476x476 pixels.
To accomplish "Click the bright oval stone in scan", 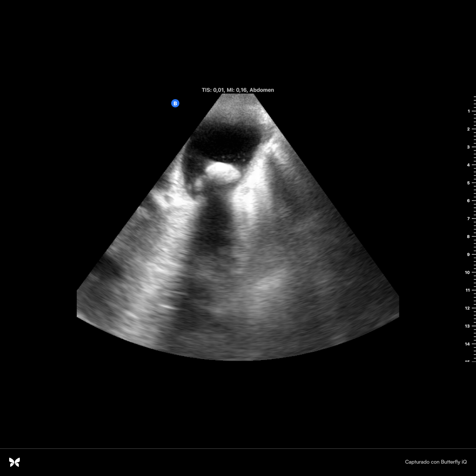I will coord(223,173).
